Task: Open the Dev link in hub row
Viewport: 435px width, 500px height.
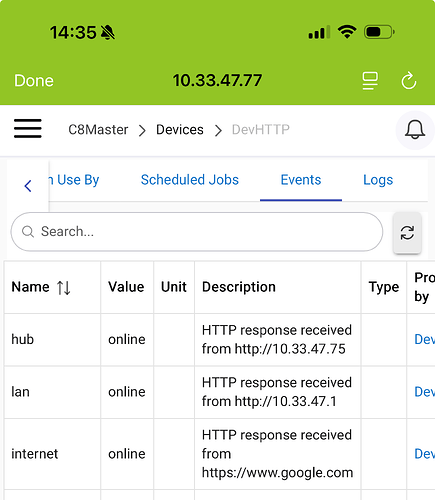Action: pyautogui.click(x=424, y=339)
